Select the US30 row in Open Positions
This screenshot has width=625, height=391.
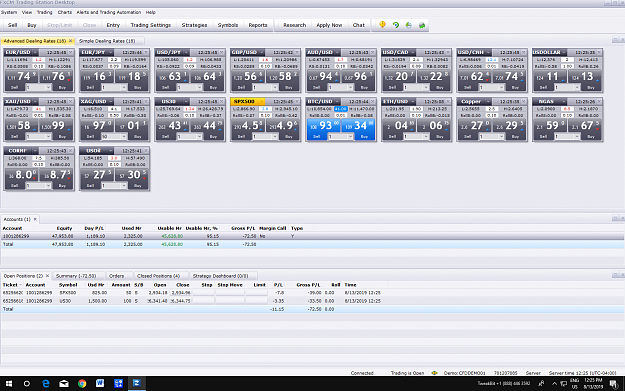[x=312, y=301]
